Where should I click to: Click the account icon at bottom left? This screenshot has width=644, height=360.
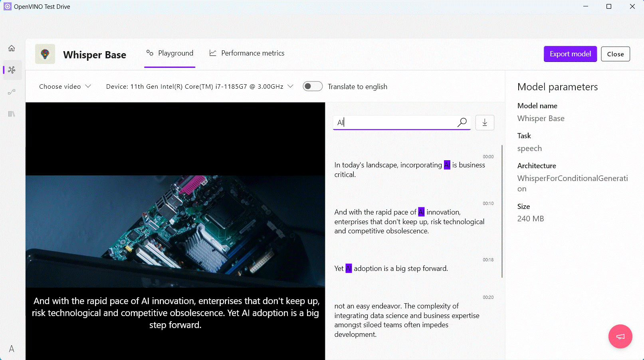click(x=11, y=349)
